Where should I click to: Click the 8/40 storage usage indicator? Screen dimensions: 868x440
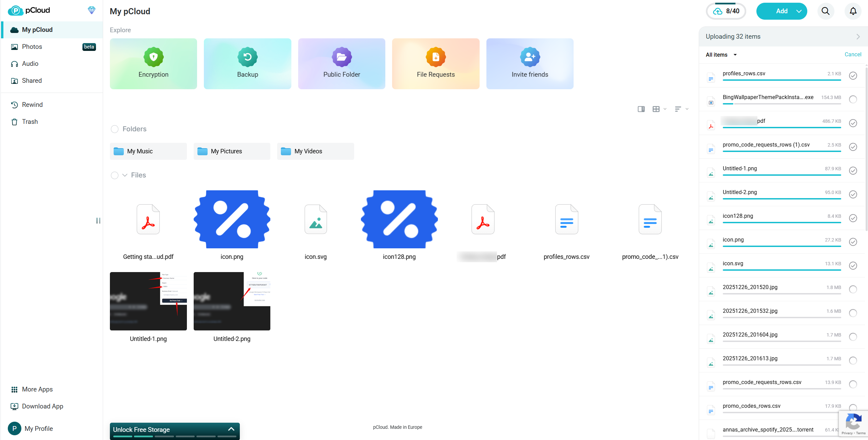[726, 11]
